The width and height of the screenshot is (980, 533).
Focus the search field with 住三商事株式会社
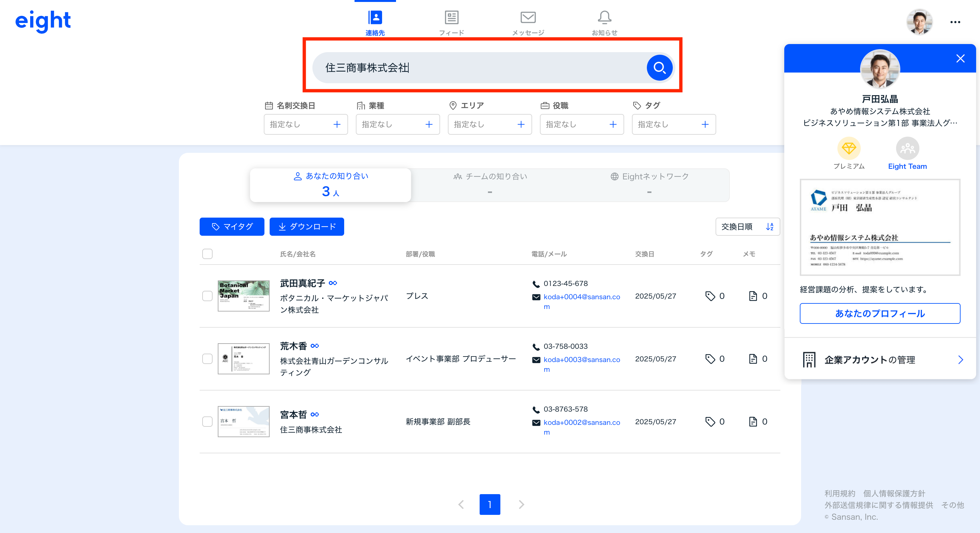pos(479,68)
